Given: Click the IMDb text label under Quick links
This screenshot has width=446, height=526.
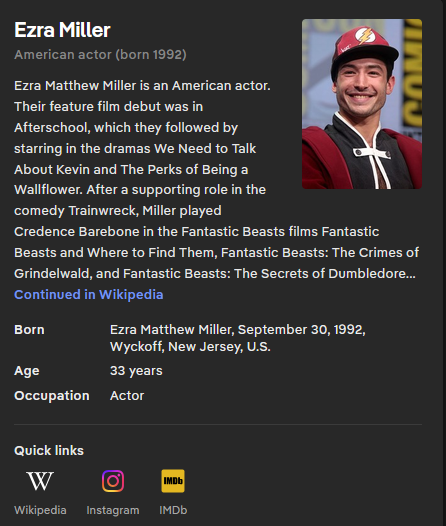Looking at the screenshot, I should (173, 510).
